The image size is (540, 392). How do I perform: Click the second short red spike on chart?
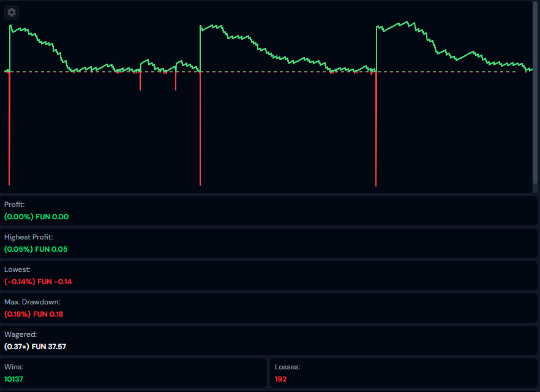pos(176,81)
